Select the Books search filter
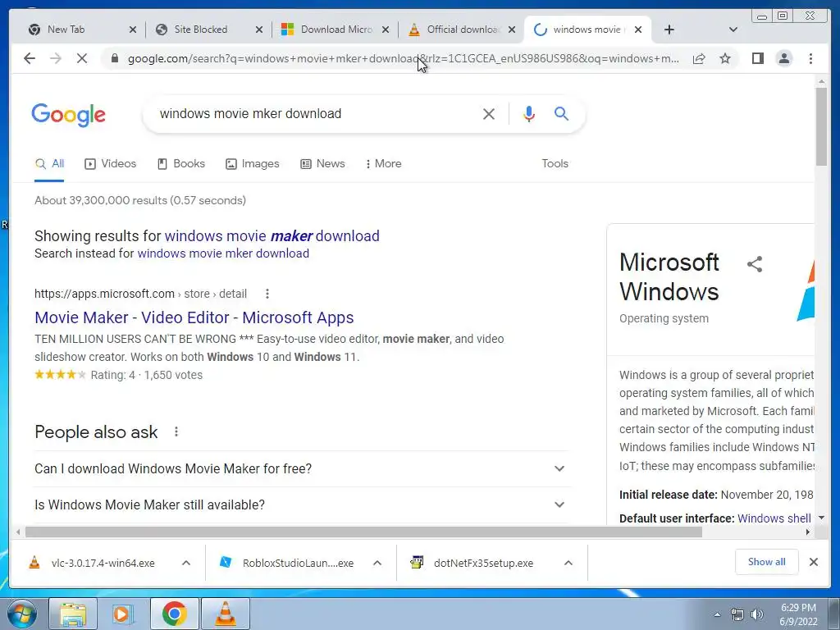Image resolution: width=840 pixels, height=630 pixels. 181,164
